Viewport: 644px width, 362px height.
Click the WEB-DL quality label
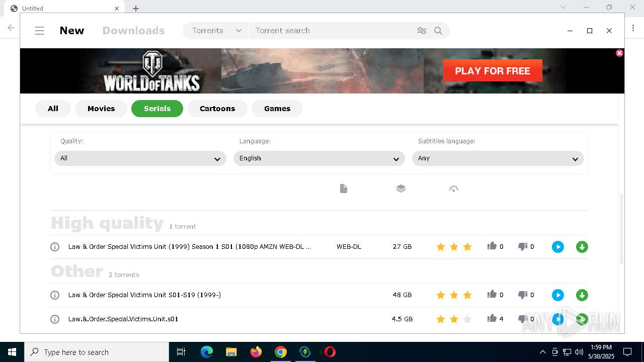[349, 247]
